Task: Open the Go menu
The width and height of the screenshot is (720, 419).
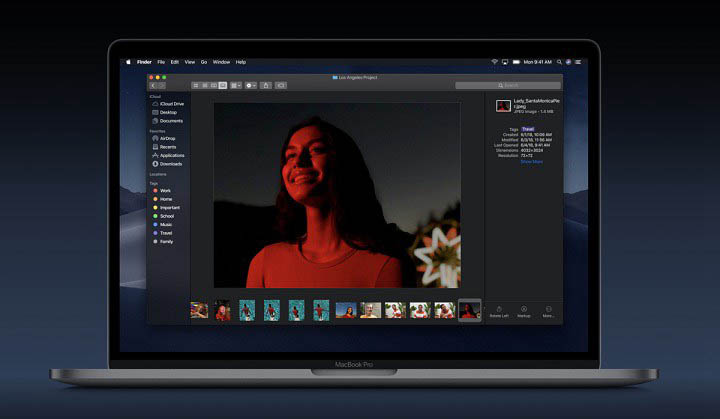Action: [x=203, y=62]
